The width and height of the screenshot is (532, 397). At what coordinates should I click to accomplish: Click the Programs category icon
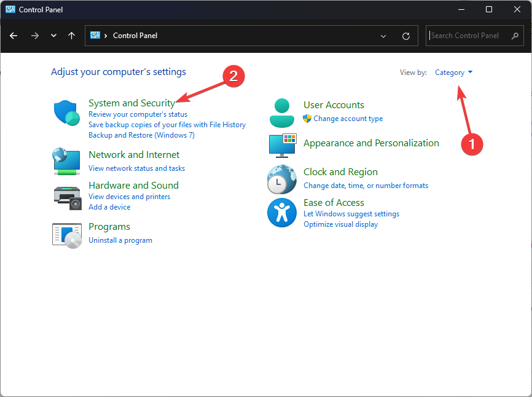click(x=66, y=234)
